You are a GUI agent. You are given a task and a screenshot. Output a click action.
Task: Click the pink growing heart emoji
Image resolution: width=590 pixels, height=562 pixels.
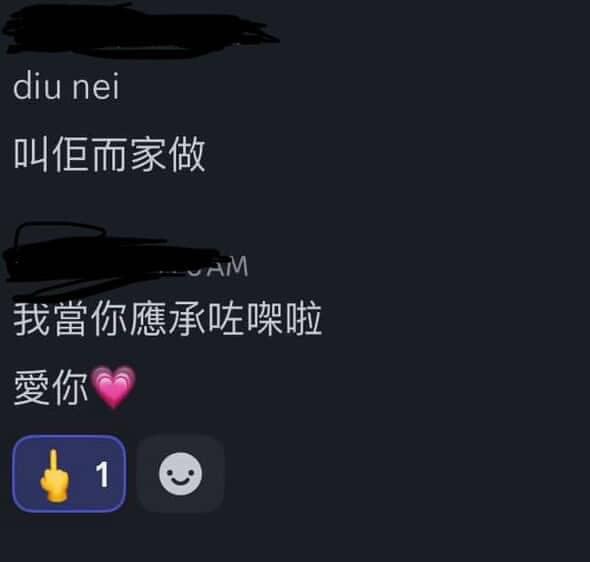click(x=114, y=386)
